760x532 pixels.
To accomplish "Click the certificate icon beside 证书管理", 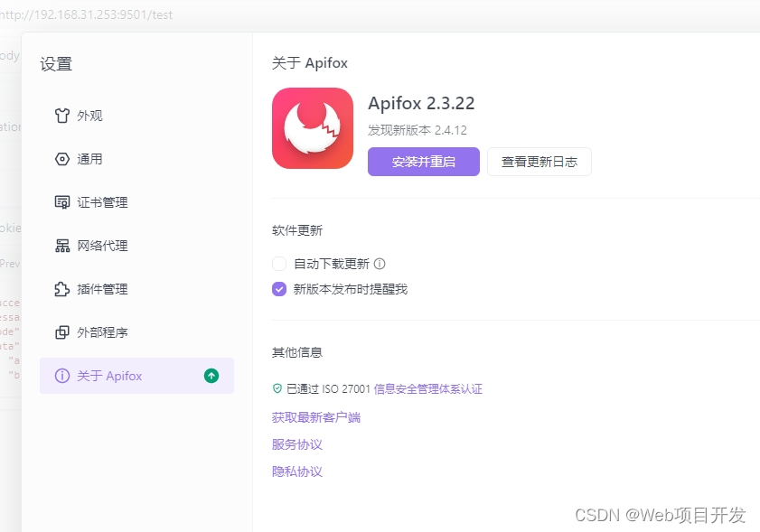I will (x=62, y=202).
